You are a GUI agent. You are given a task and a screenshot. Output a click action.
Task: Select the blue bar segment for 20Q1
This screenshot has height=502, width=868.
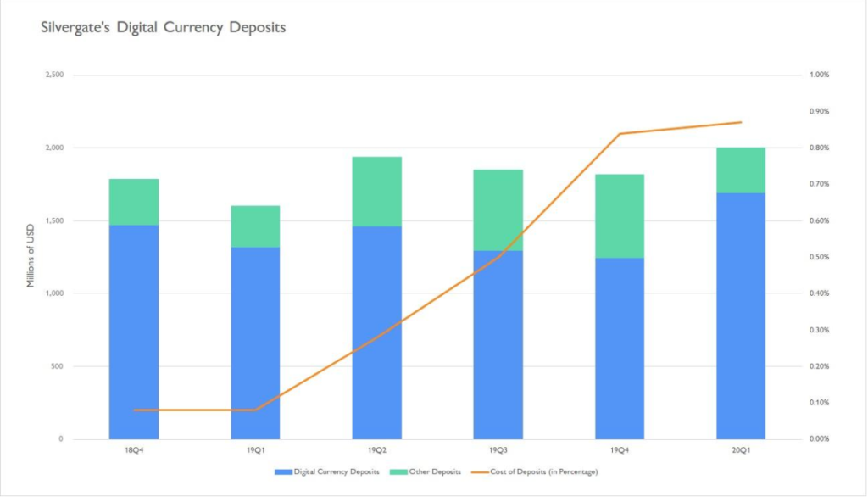741,316
